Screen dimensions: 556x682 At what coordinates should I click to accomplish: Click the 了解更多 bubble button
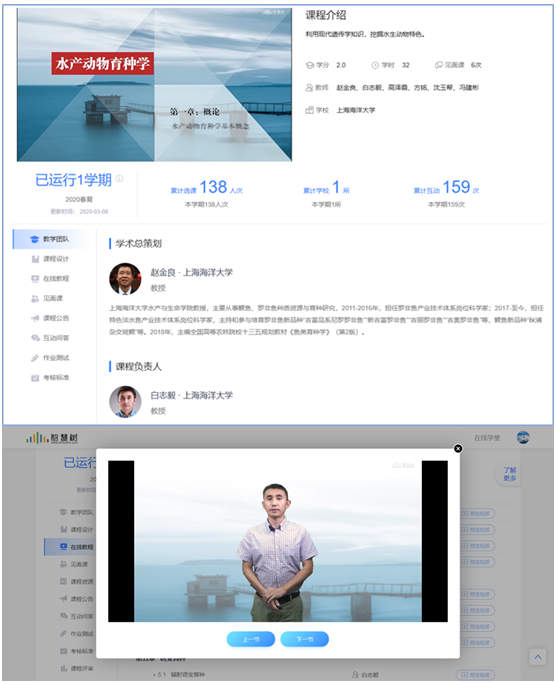click(x=509, y=474)
